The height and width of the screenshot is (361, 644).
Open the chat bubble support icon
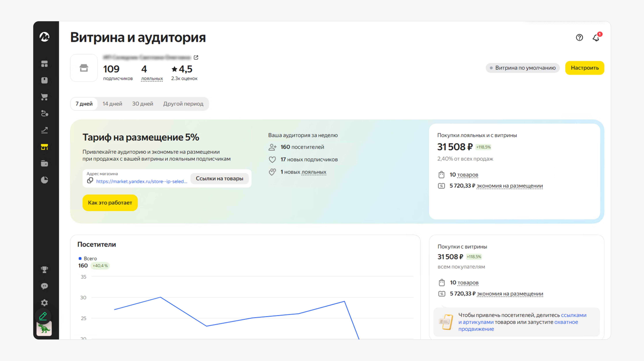(x=45, y=286)
